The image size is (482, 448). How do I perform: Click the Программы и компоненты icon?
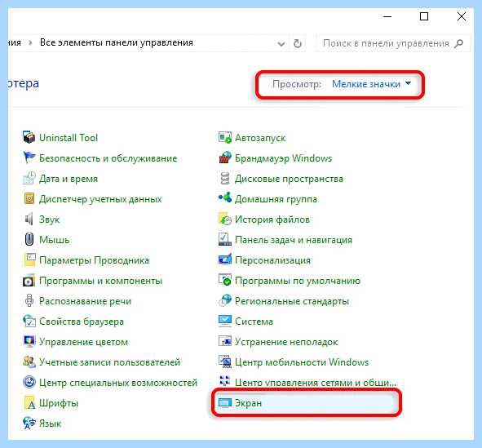point(29,281)
